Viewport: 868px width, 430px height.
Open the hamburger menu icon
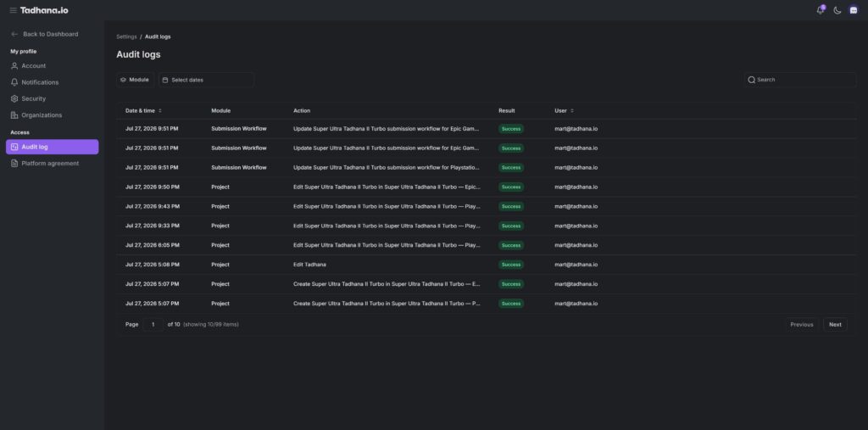(x=14, y=10)
